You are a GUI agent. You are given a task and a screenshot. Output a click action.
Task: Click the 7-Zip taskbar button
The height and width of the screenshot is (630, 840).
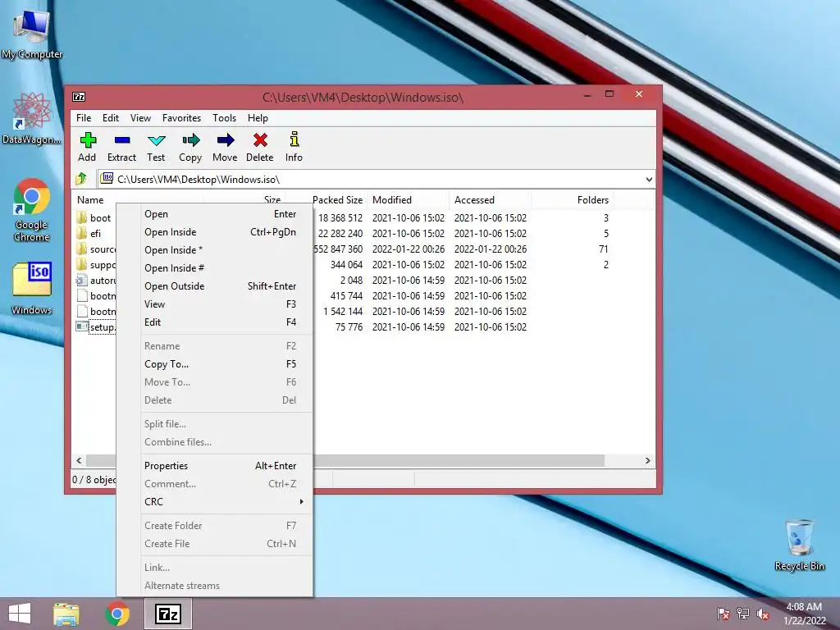(168, 614)
